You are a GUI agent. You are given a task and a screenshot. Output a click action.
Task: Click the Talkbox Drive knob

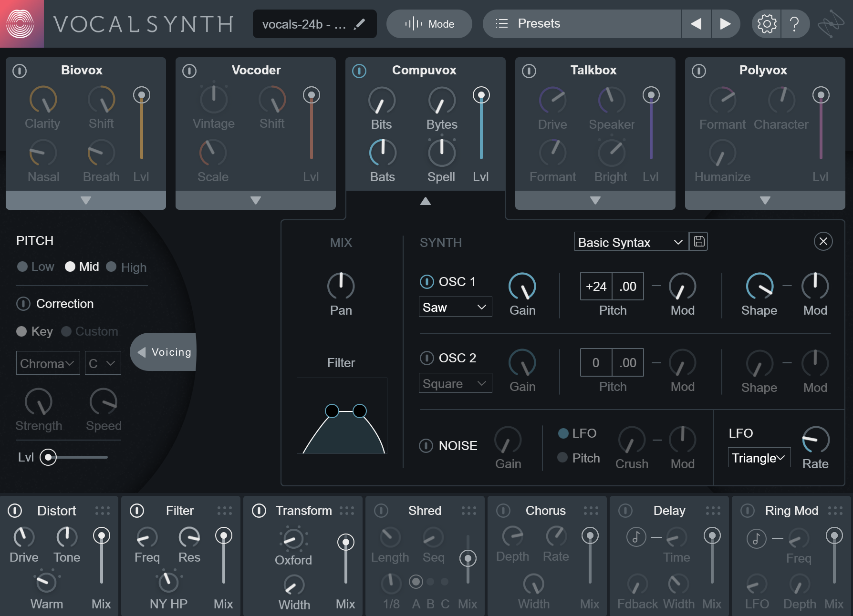click(552, 101)
